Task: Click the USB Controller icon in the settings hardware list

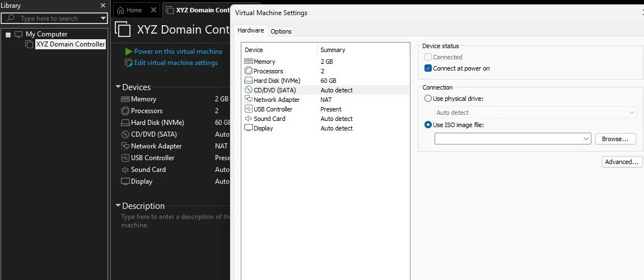Action: click(249, 109)
